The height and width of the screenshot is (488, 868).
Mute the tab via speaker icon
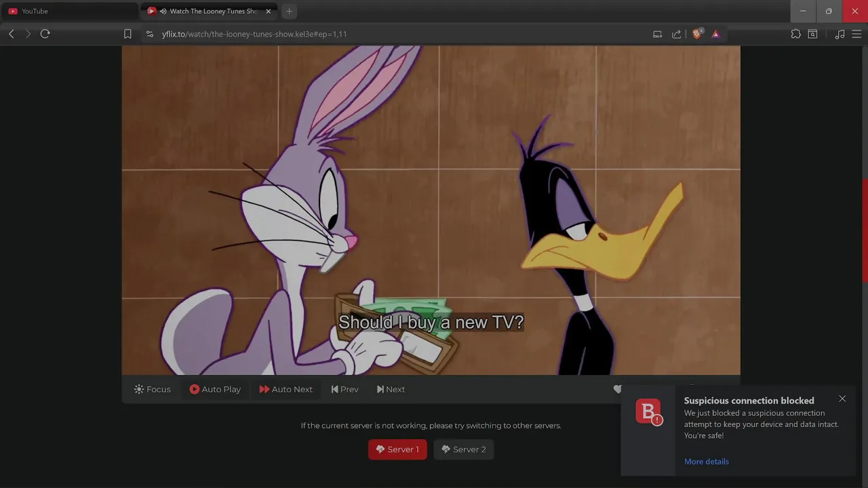(163, 11)
